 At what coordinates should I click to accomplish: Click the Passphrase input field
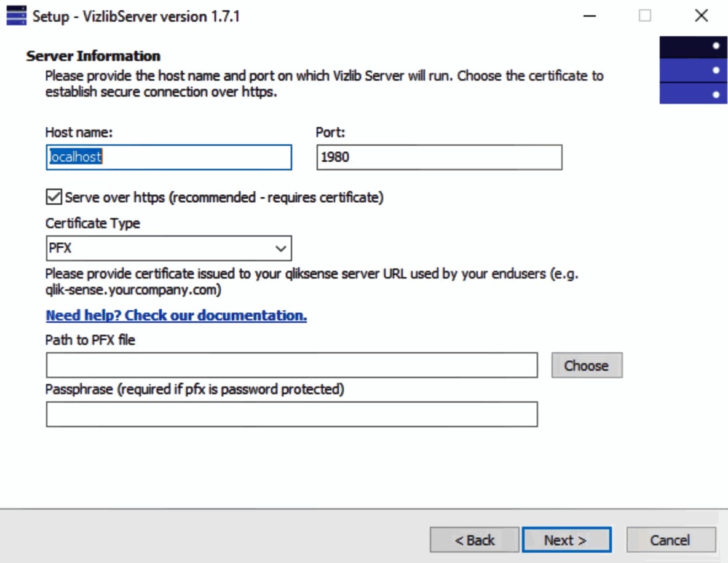click(291, 414)
